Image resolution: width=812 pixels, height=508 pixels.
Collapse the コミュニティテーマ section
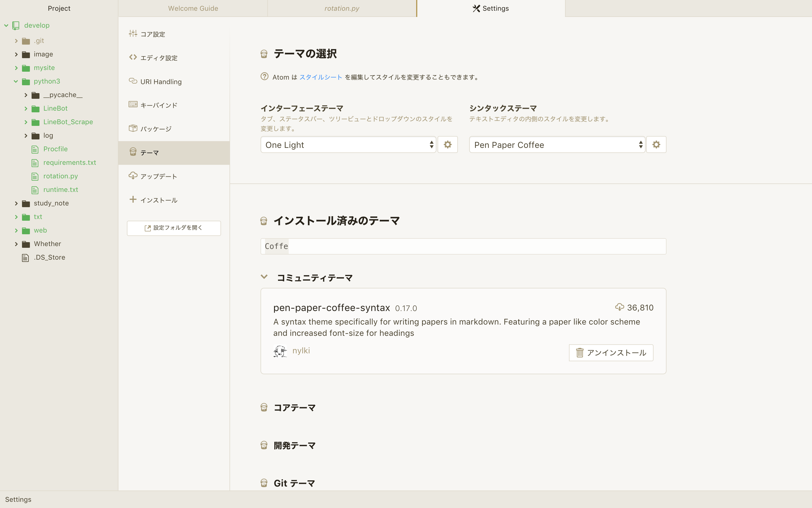click(264, 277)
